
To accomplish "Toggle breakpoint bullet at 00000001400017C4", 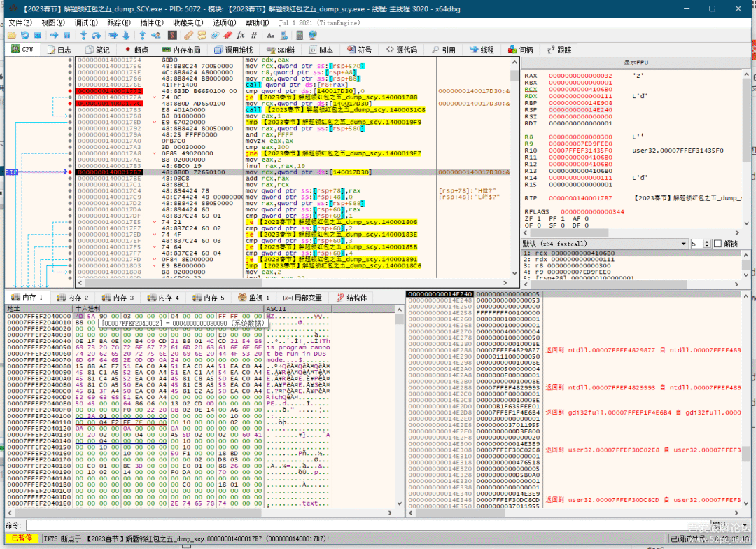I will 70,190.
